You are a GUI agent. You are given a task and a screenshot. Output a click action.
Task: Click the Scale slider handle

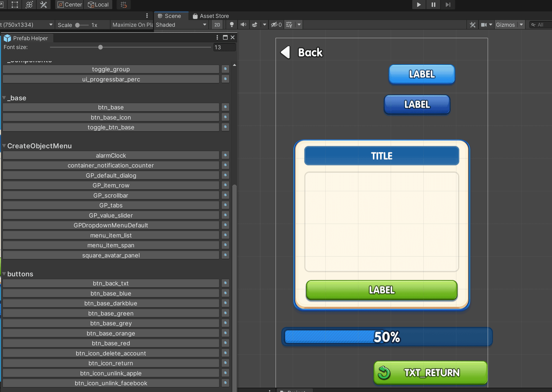tap(77, 25)
